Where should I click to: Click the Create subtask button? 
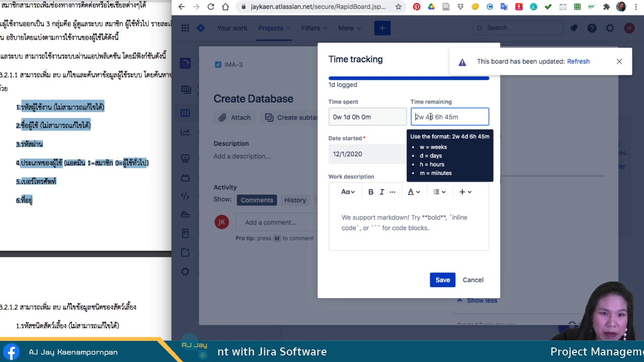[292, 117]
